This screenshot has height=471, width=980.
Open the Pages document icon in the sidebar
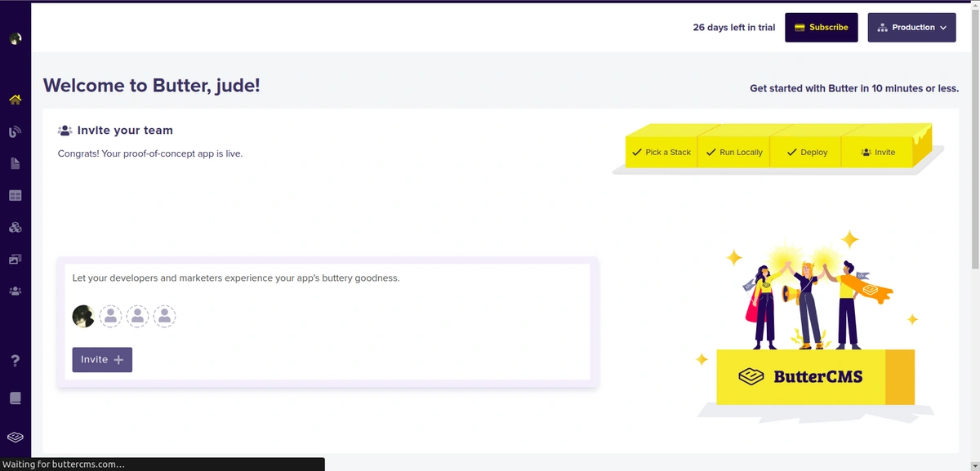pos(15,163)
